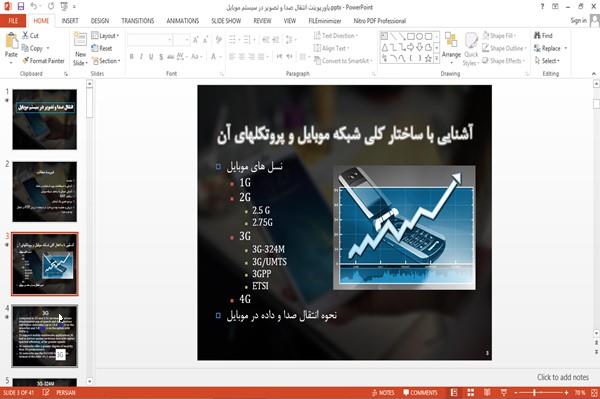Select slide 4 thumbnail titled 3G
Viewport: 600px width, 399px height.
click(44, 336)
